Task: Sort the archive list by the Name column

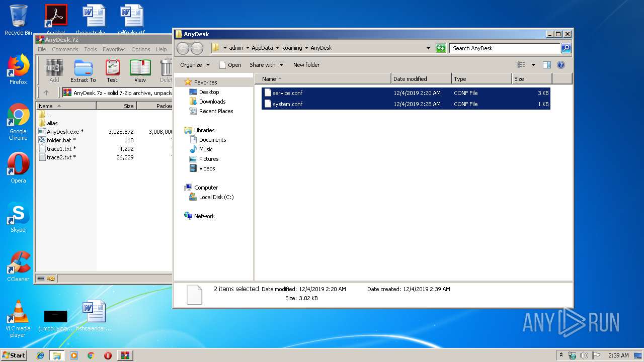Action: tap(66, 106)
